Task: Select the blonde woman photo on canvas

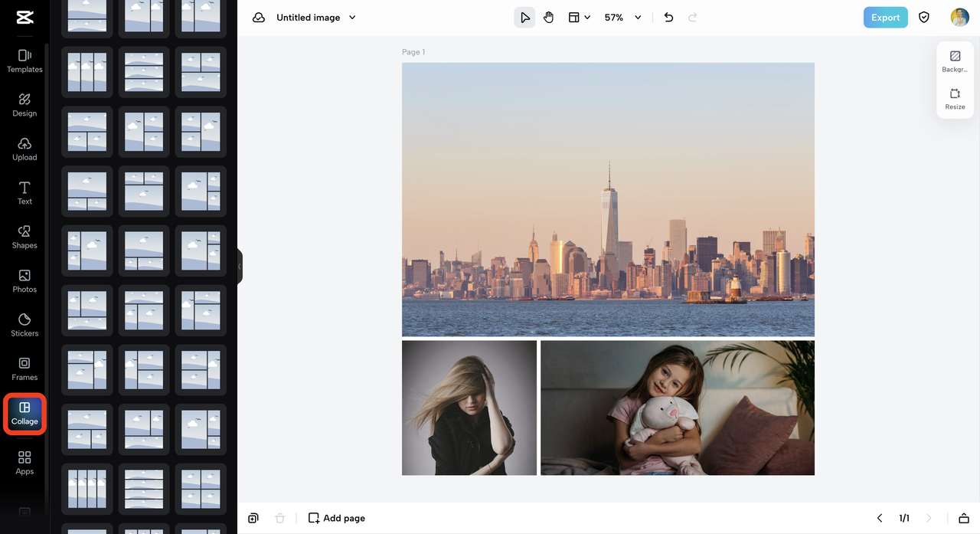Action: click(x=469, y=408)
